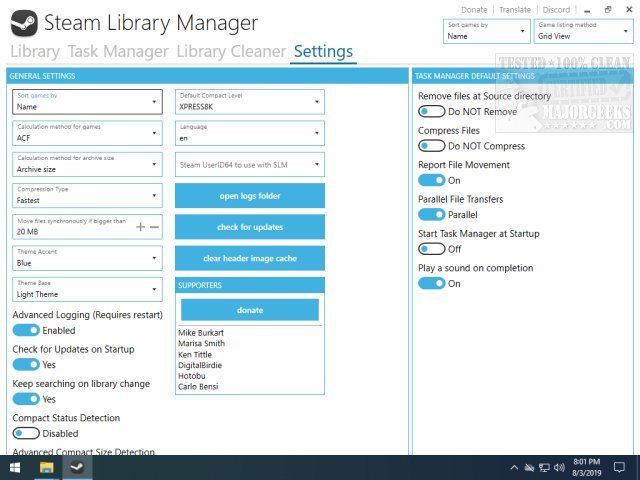
Task: Select supporter Mike Burkart
Action: pyautogui.click(x=201, y=333)
